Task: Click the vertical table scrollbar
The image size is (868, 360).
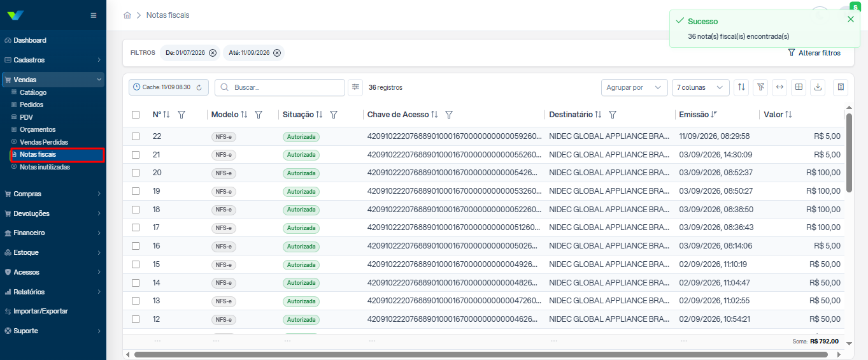Action: pos(849,152)
